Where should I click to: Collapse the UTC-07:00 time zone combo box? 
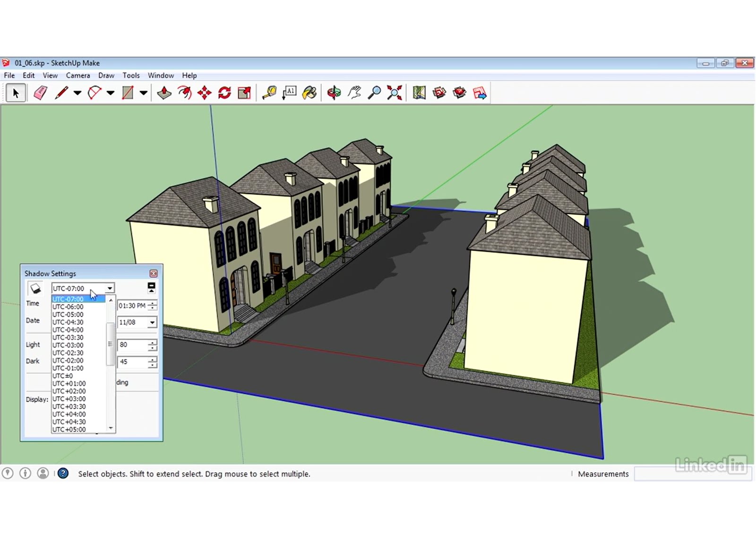pyautogui.click(x=110, y=288)
